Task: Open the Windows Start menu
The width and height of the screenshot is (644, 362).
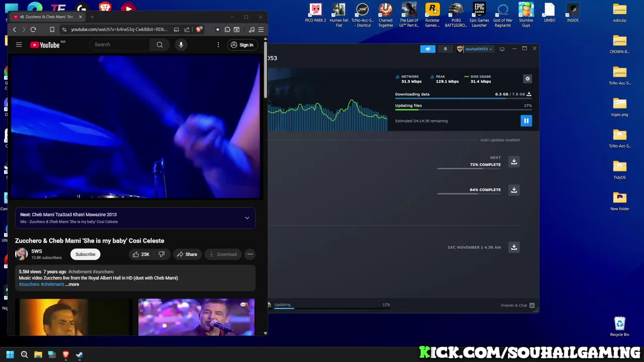Action: pyautogui.click(x=10, y=354)
